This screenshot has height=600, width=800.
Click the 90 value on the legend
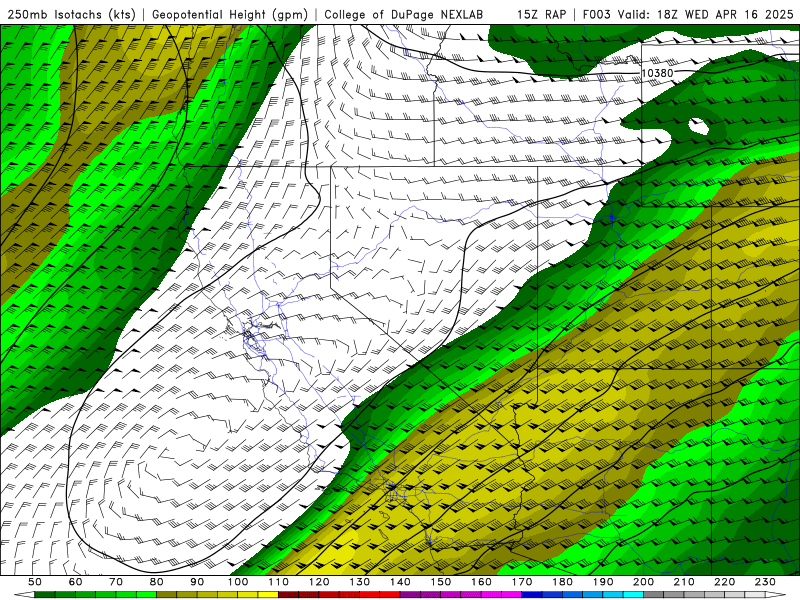(197, 582)
